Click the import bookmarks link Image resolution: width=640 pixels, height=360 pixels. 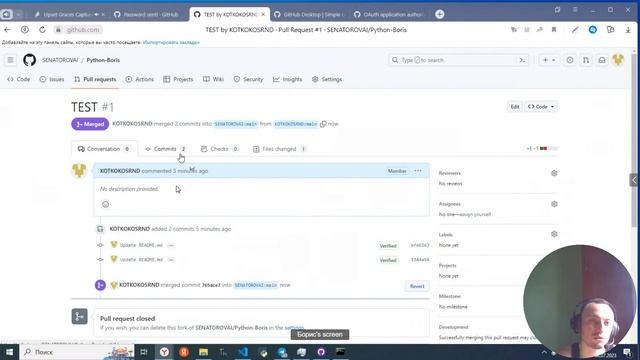pyautogui.click(x=171, y=42)
